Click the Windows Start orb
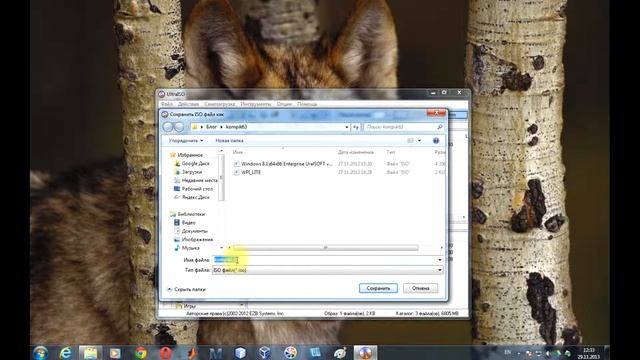 [x=40, y=353]
